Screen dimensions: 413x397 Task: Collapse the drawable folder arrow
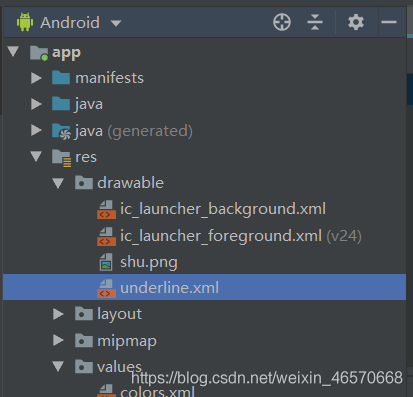point(58,183)
